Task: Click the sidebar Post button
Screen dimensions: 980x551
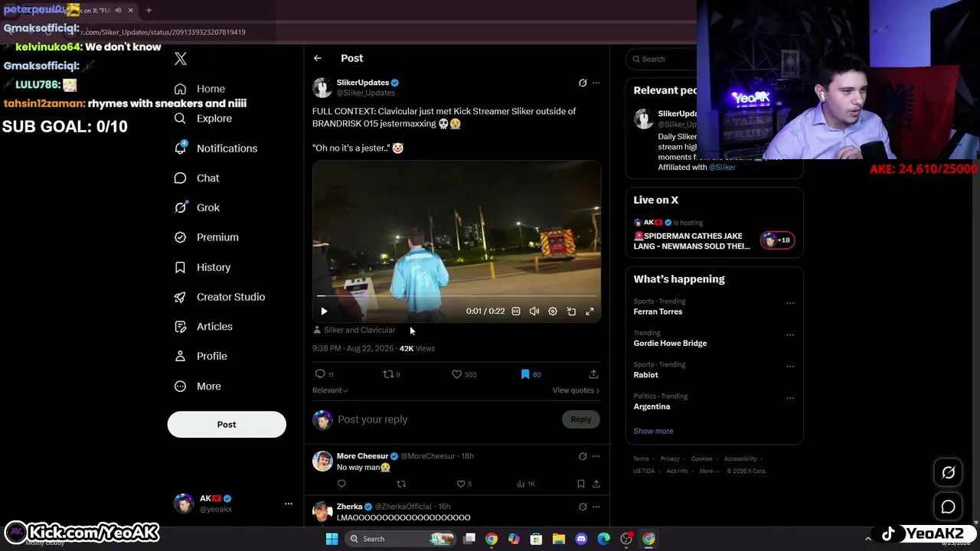Action: click(227, 425)
